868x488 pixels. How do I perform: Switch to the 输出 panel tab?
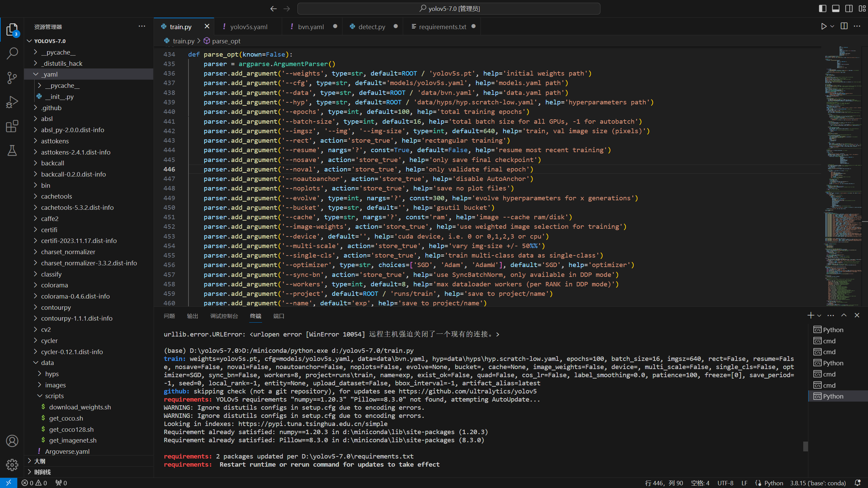[x=192, y=316]
